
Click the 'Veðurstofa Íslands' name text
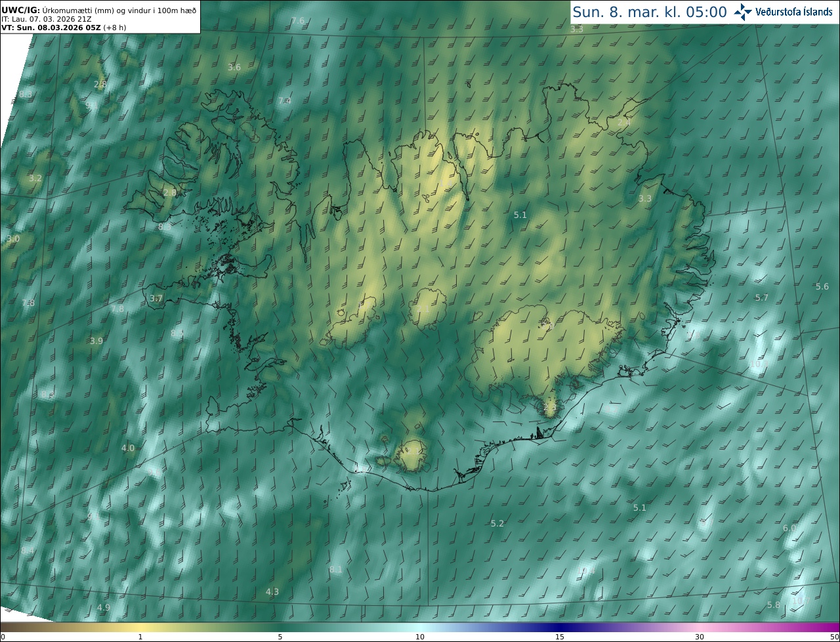(794, 12)
